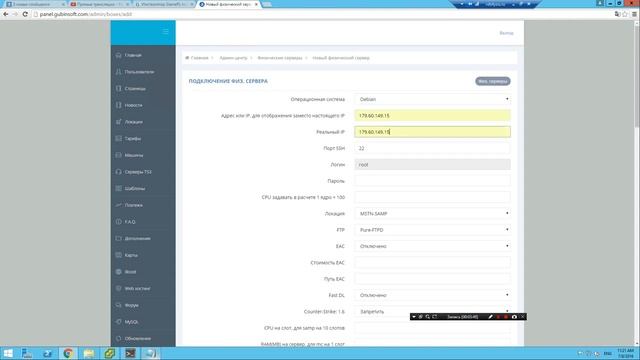Viewport: 640px width, 360px height.
Task: Open Машины in the sidebar
Action: [143, 156]
